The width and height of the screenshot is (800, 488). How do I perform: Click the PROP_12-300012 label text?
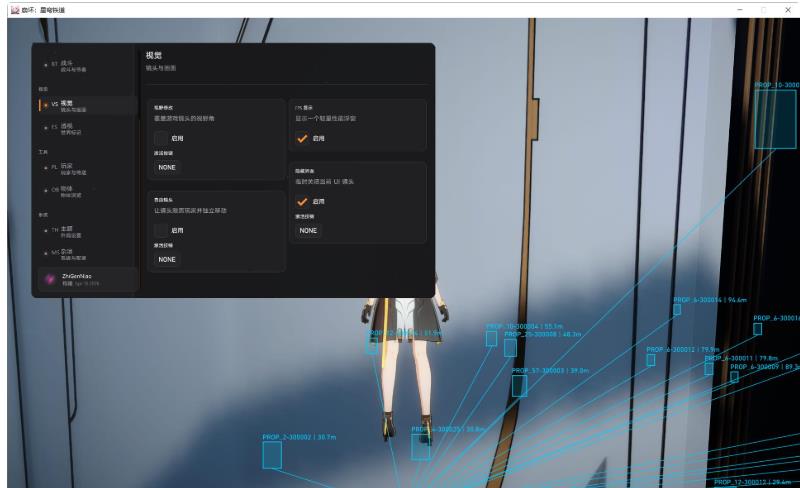(x=753, y=482)
